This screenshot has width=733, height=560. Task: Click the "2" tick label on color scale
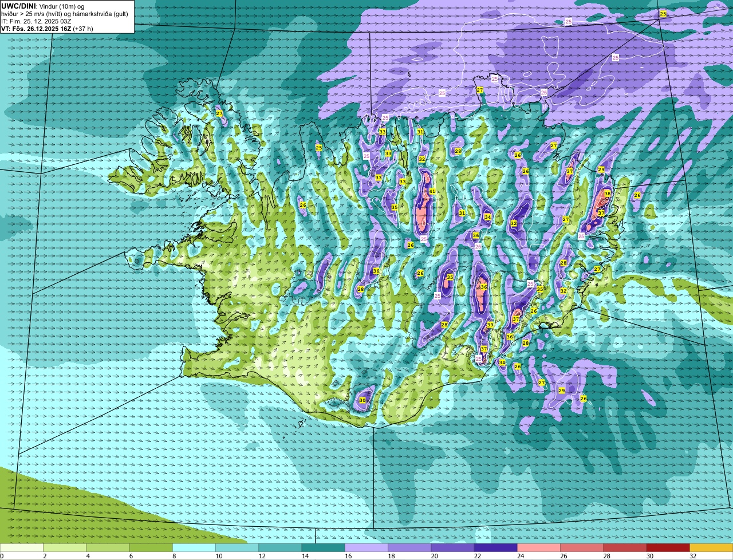click(45, 556)
